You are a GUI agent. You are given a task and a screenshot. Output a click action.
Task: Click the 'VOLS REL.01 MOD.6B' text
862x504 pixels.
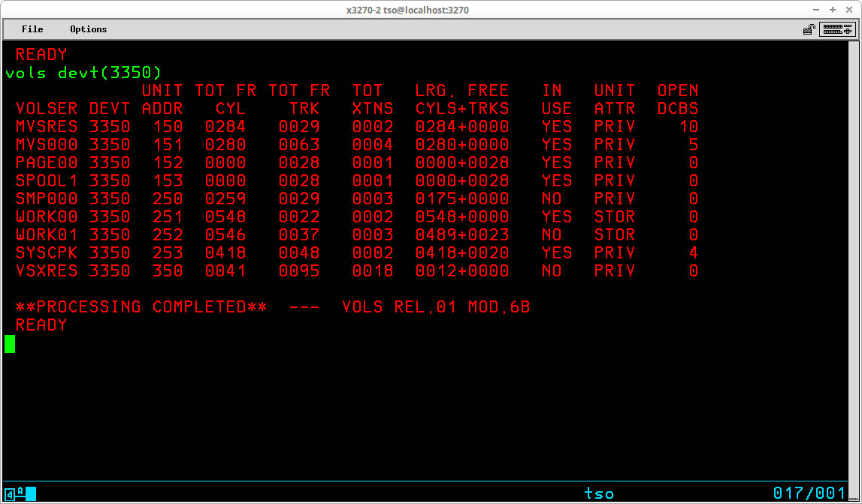[x=436, y=306]
